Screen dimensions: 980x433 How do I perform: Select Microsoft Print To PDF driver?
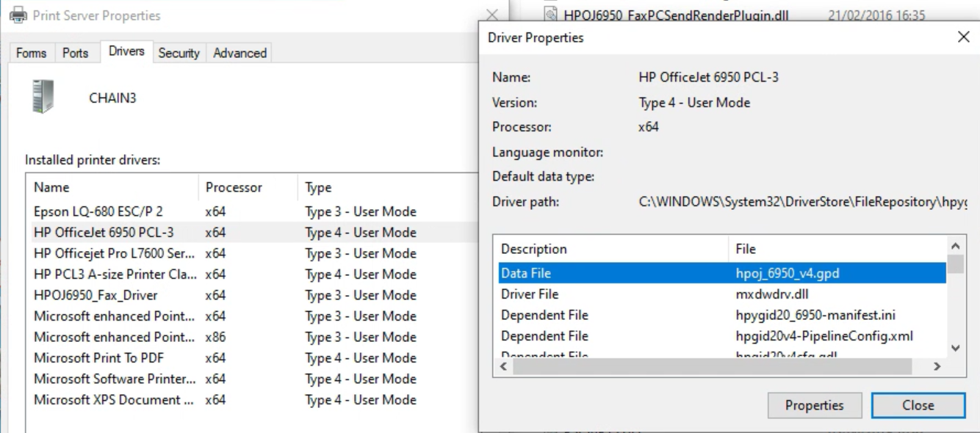98,358
